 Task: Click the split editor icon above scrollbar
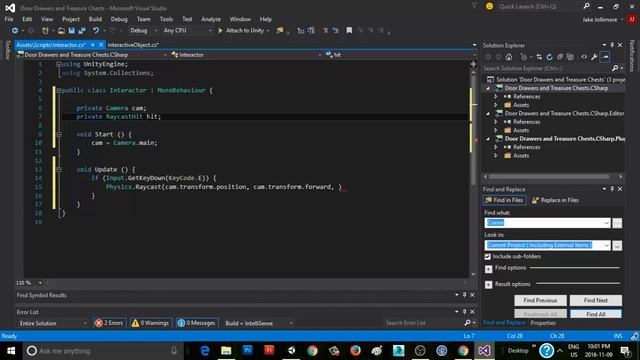[x=473, y=64]
